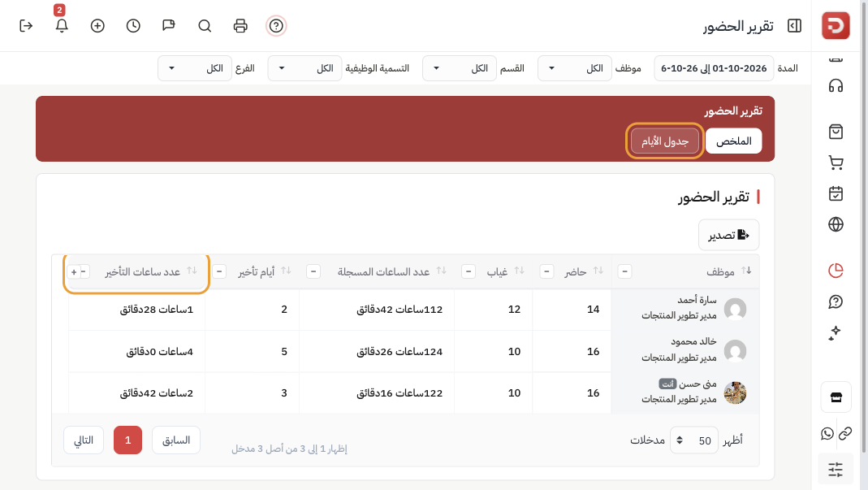868x490 pixels.
Task: Click the plus button to show more columns
Action: [74, 272]
